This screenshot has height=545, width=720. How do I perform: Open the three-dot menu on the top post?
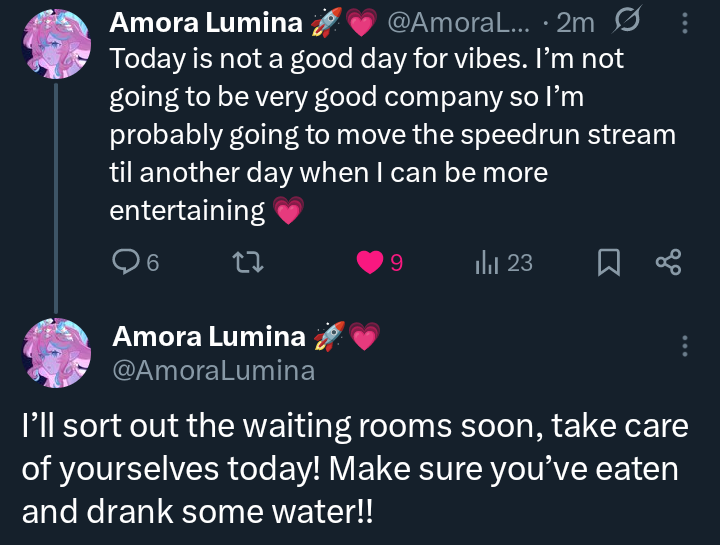[x=684, y=24]
